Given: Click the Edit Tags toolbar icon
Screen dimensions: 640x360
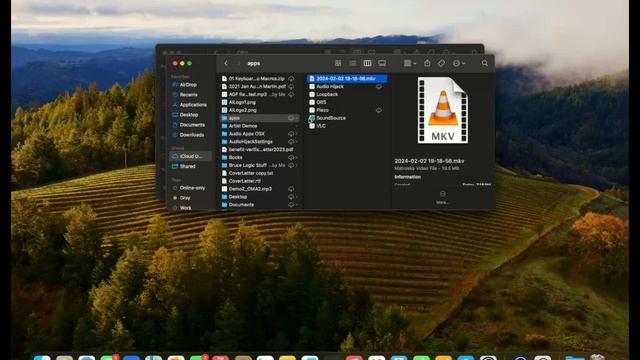Looking at the screenshot, I should pos(441,63).
